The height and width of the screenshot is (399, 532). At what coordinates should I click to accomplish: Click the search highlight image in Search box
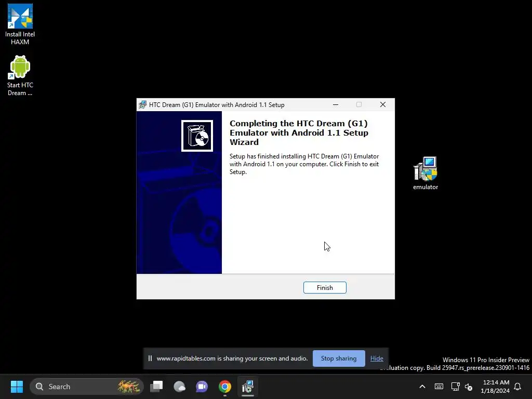[129, 387]
